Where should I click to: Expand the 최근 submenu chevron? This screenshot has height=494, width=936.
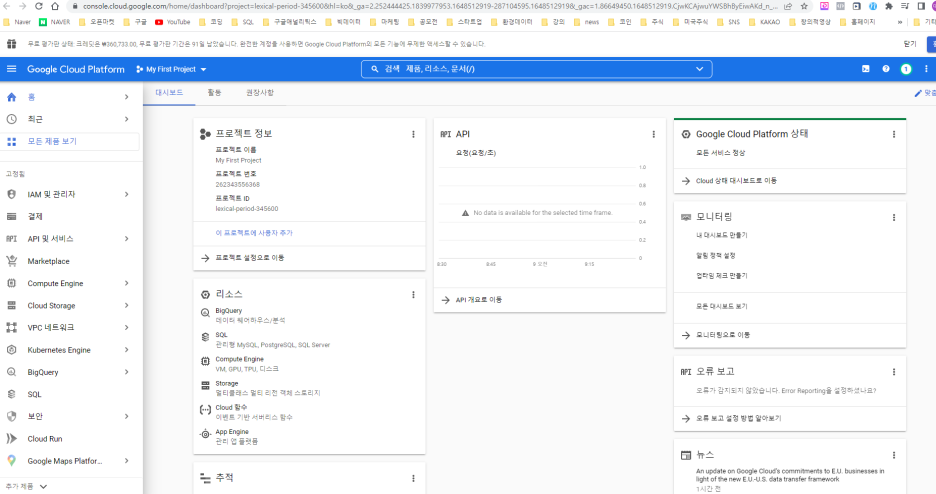pos(127,119)
